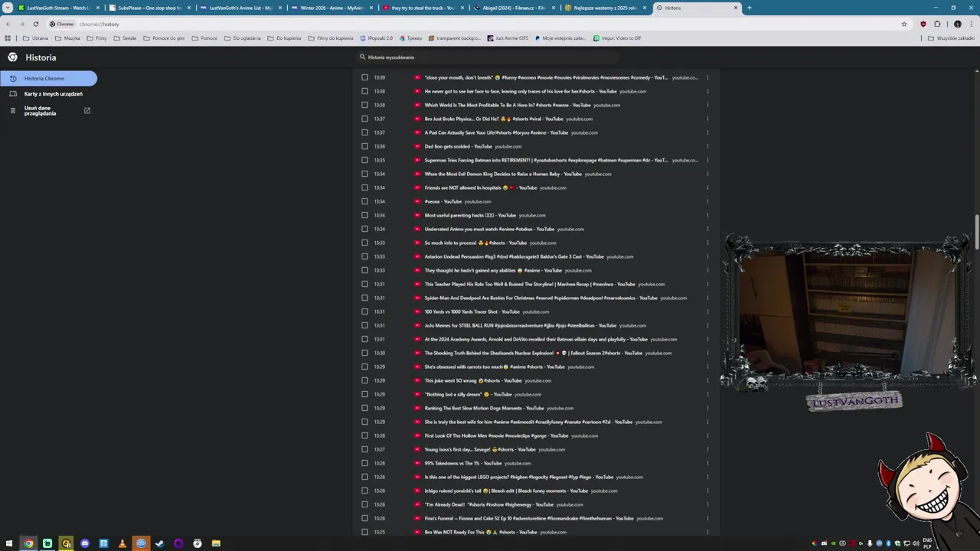Open 'Friends are NOT allowed in hospitals' entry
Image resolution: width=980 pixels, height=551 pixels.
click(481, 187)
